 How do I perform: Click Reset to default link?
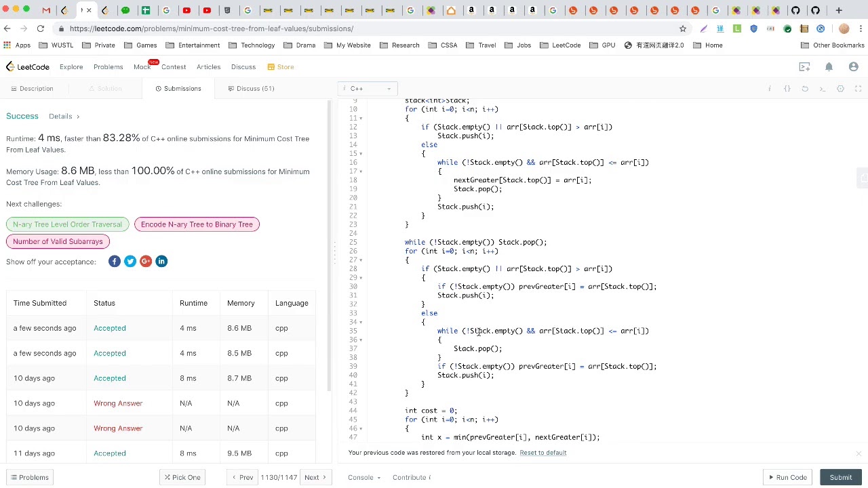pyautogui.click(x=542, y=453)
